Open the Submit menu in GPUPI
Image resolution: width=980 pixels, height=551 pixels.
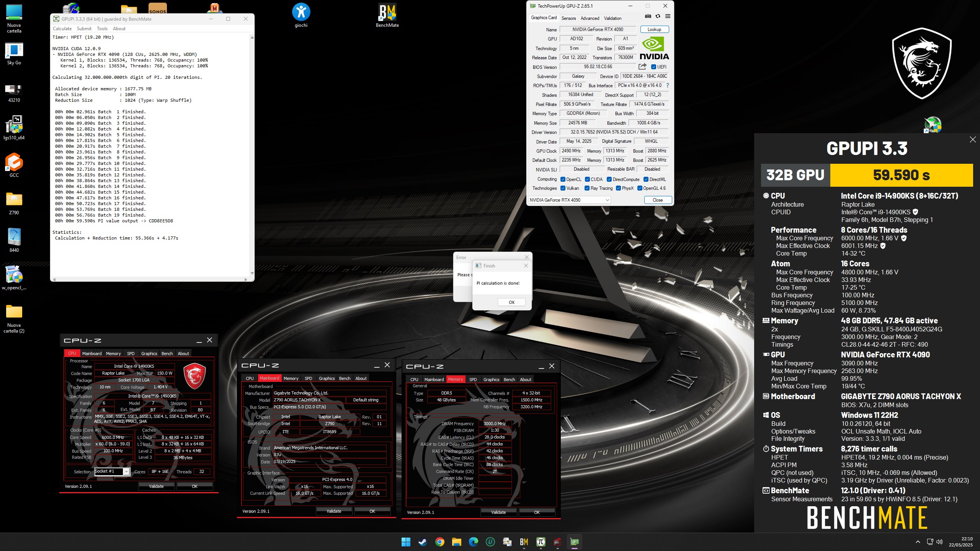(84, 29)
